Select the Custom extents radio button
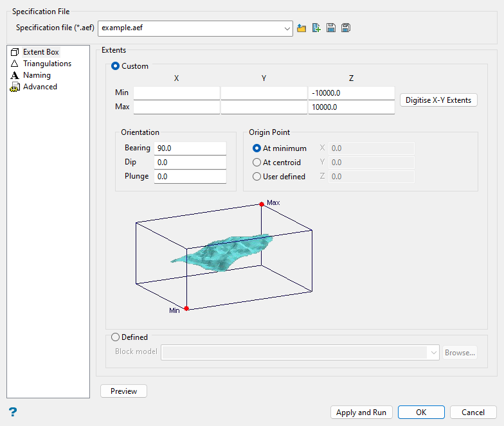This screenshot has width=504, height=426. pos(116,66)
